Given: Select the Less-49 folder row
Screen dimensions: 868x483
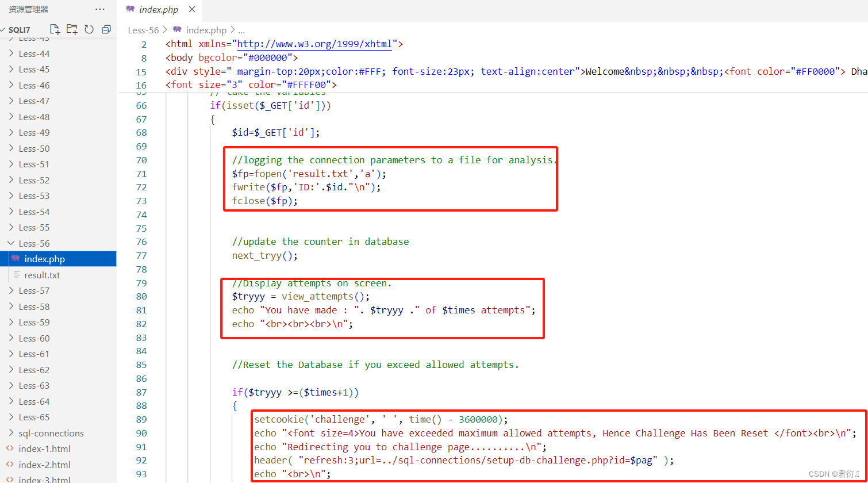Looking at the screenshot, I should (x=58, y=132).
